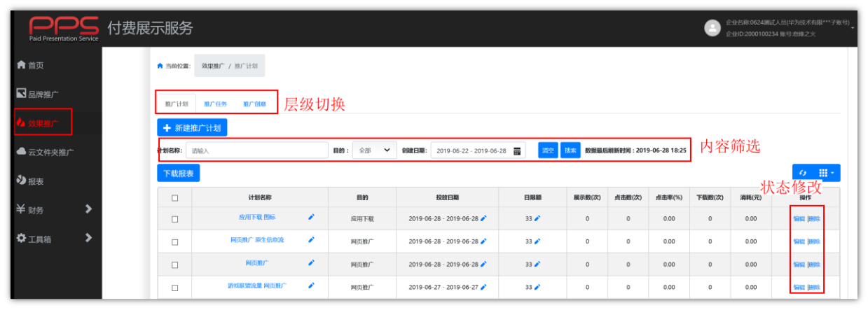This screenshot has width=868, height=310.
Task: Click 编辑 link in 网页推广 原生信息流 row
Action: (799, 241)
